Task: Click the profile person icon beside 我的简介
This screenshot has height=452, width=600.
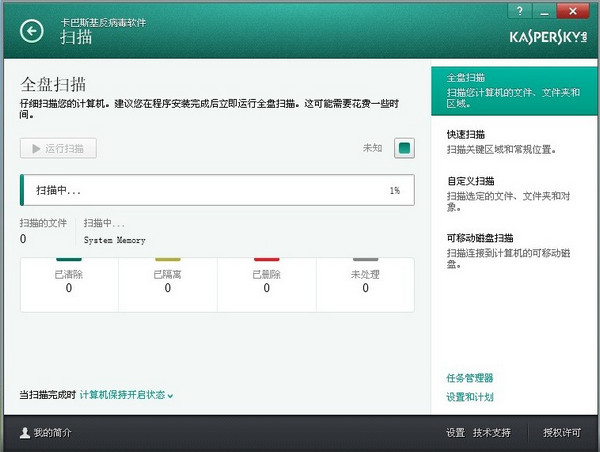Action: click(24, 433)
